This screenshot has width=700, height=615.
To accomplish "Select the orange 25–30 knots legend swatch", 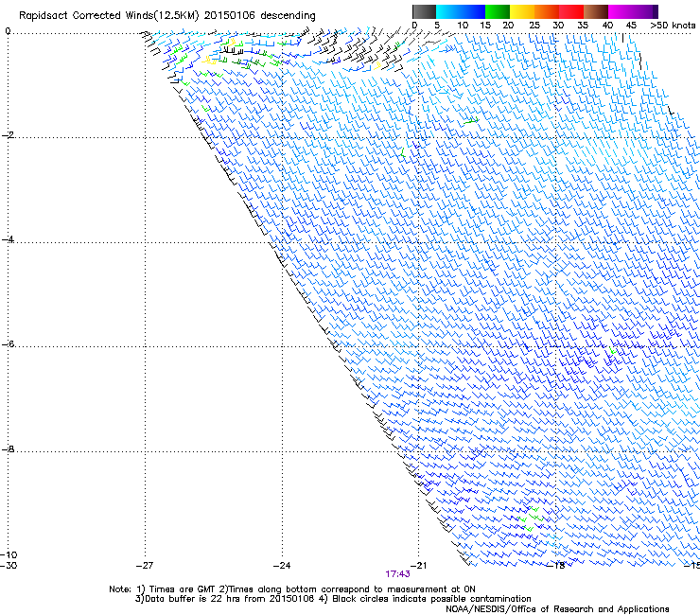I will point(547,11).
